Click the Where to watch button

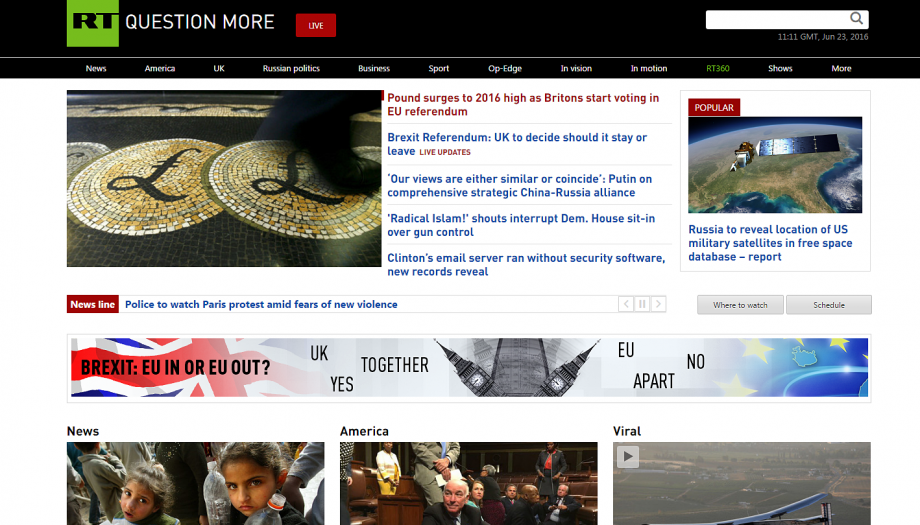click(740, 305)
